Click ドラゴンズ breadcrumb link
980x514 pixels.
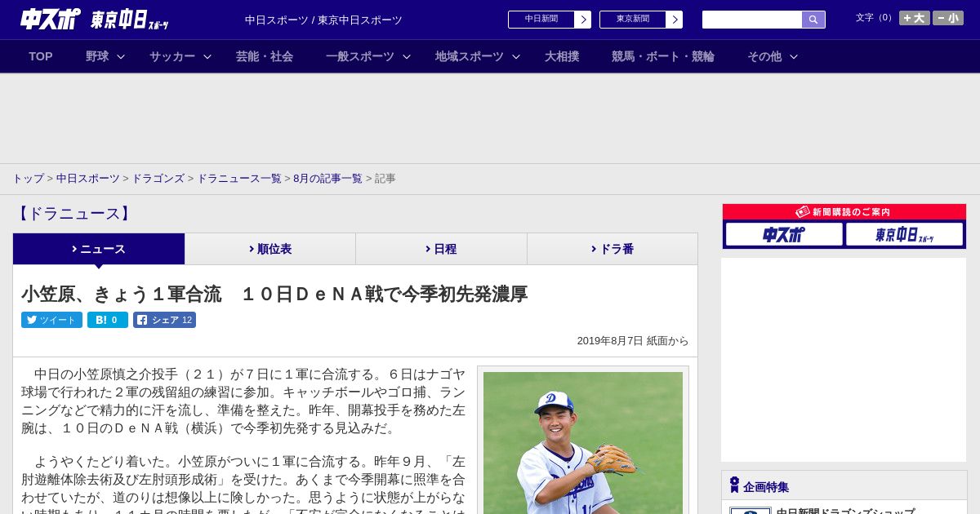(x=158, y=179)
